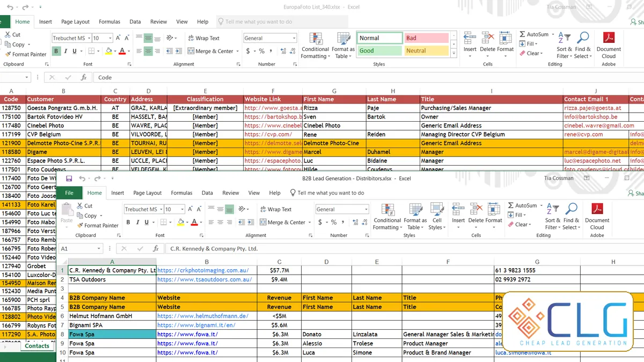Click Tell me search box in EuropaFoto window

[282, 22]
